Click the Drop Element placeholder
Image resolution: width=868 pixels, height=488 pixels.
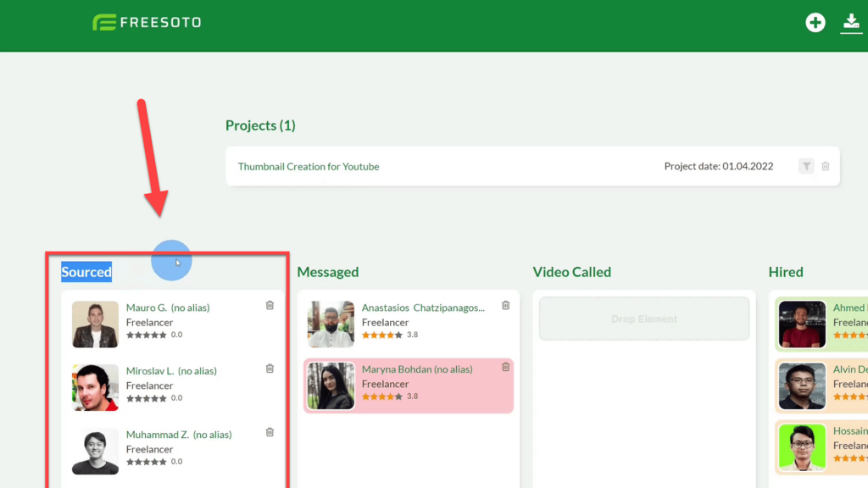[644, 319]
